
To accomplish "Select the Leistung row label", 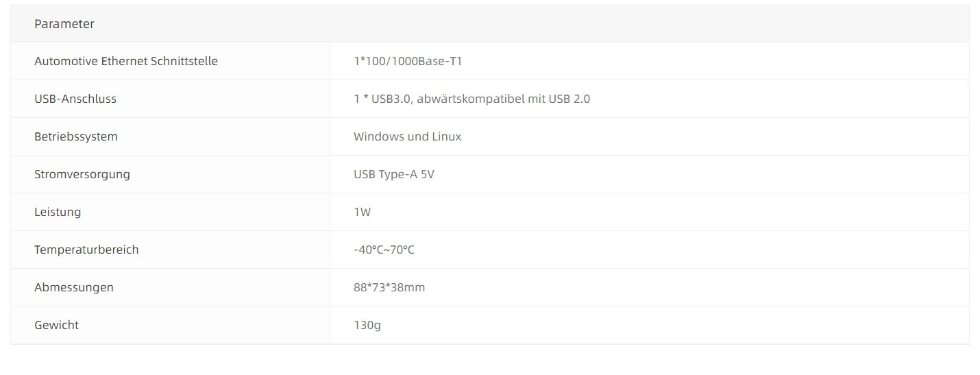I will click(x=58, y=212).
